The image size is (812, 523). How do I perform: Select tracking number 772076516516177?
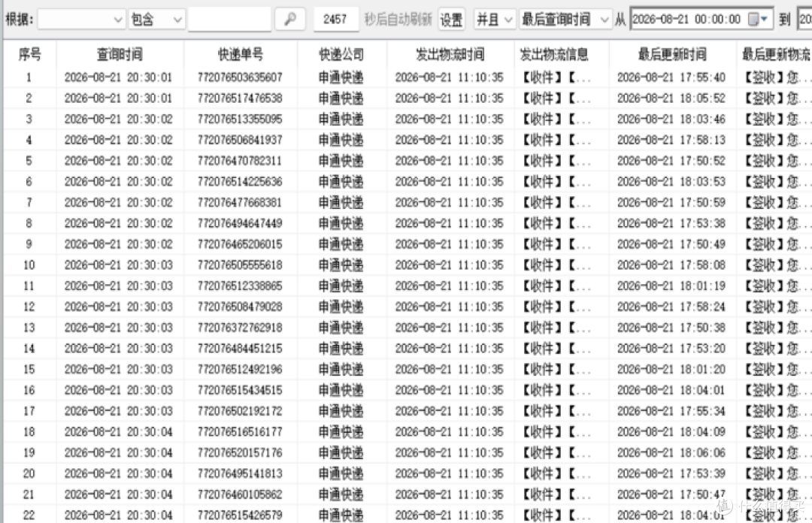[x=240, y=432]
